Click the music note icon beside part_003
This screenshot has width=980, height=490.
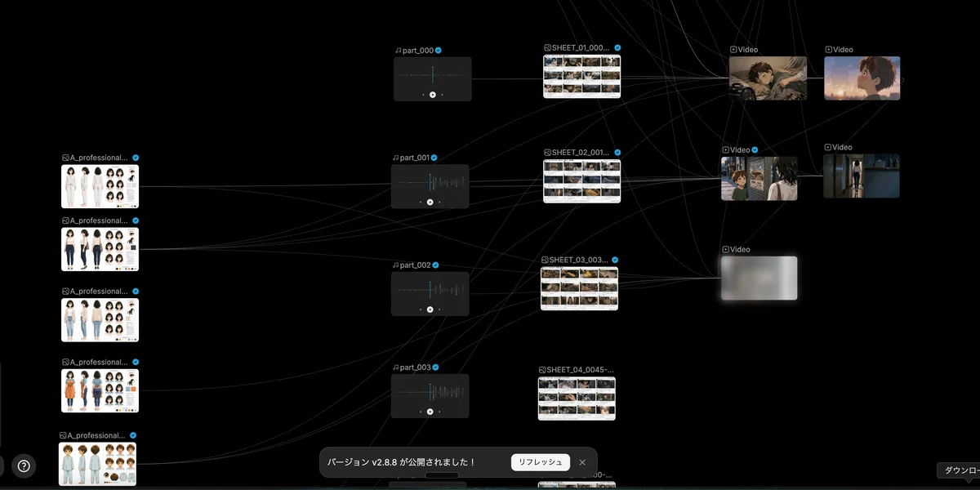(x=397, y=367)
